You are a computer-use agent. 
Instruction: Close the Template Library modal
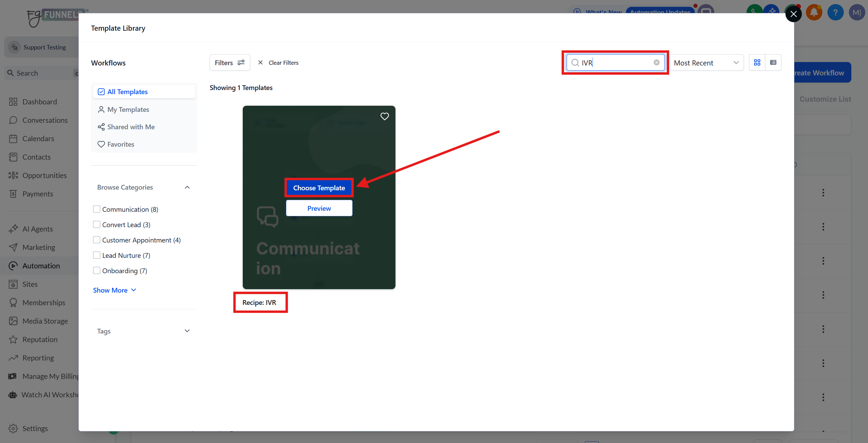click(x=793, y=14)
